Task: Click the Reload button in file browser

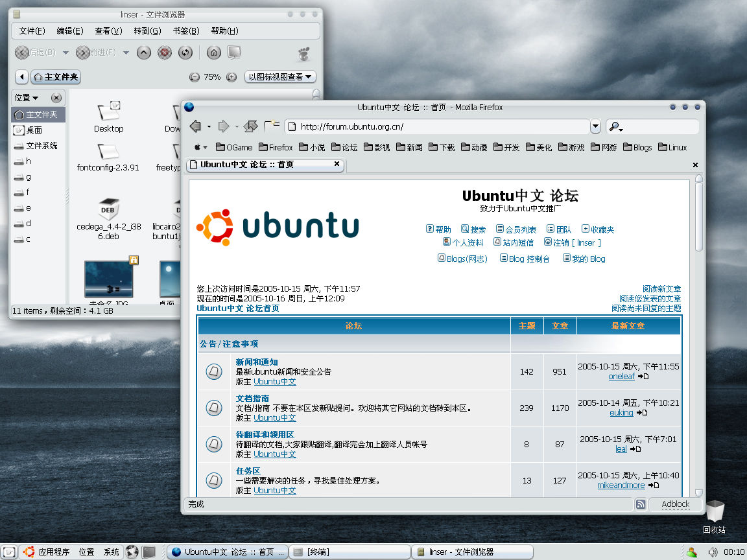Action: (185, 52)
